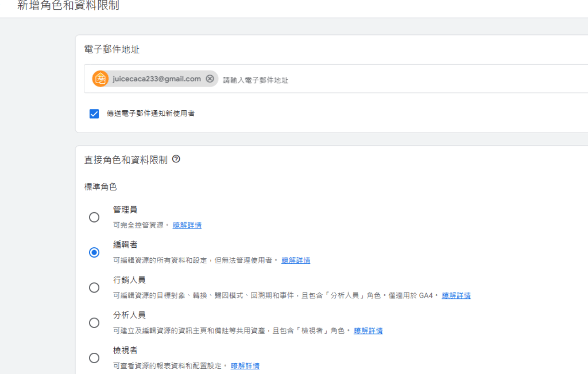Screen dimensions: 588x374
Task: Open 瞭解詳情 link for 管理員 role
Action: click(x=187, y=225)
